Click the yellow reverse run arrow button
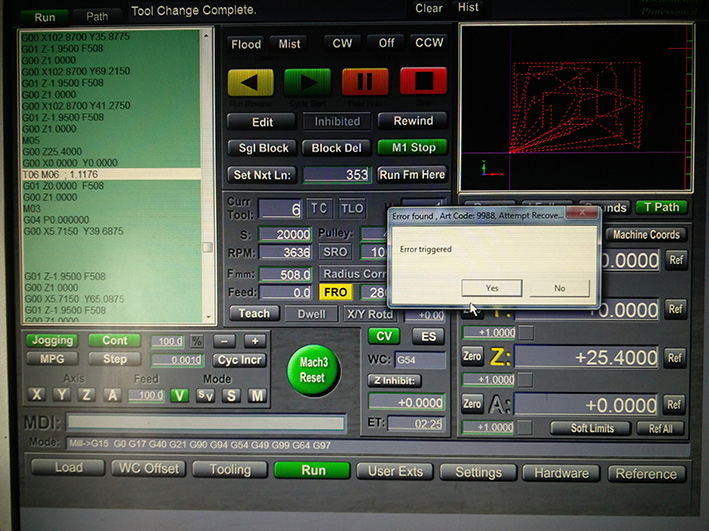The width and height of the screenshot is (709, 531). [250, 82]
